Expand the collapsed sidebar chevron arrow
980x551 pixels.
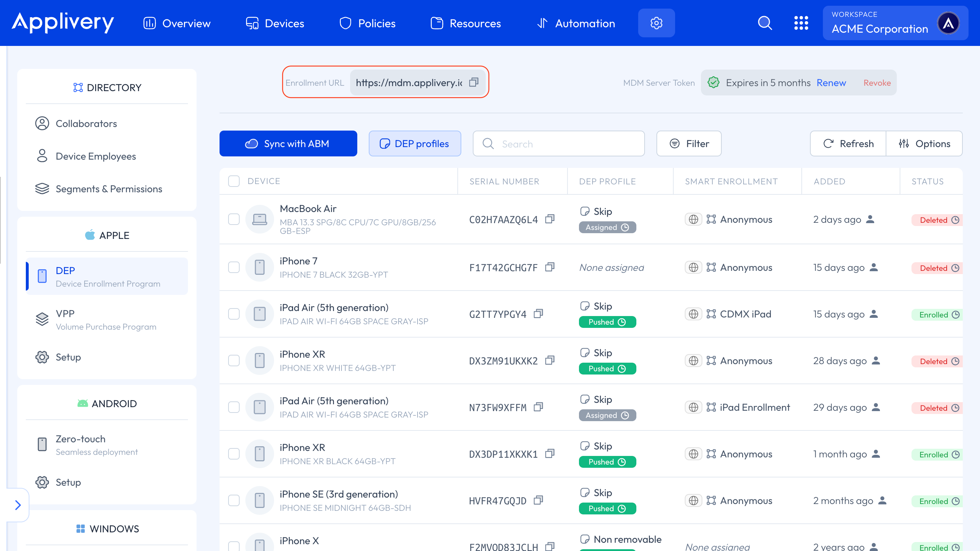18,505
